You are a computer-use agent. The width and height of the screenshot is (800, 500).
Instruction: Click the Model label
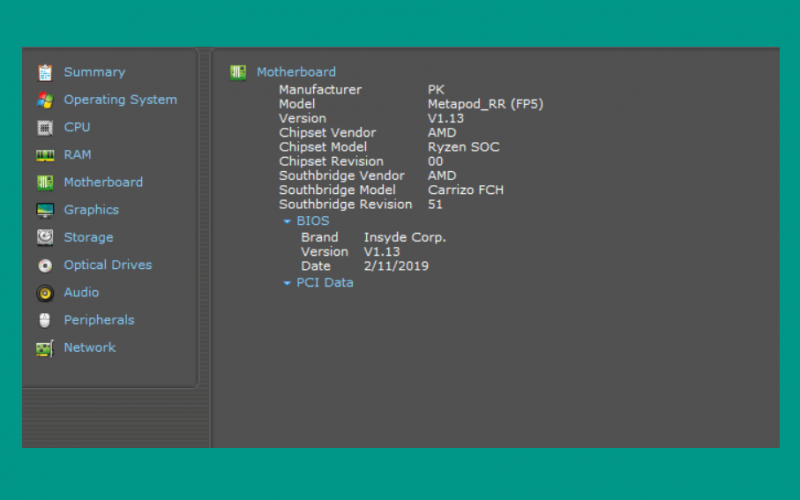point(297,104)
